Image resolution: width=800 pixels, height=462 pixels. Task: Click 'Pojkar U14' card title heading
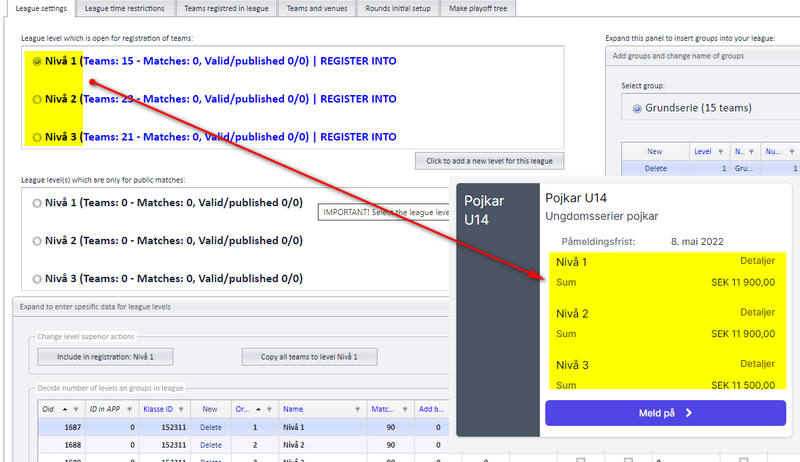[x=576, y=198]
